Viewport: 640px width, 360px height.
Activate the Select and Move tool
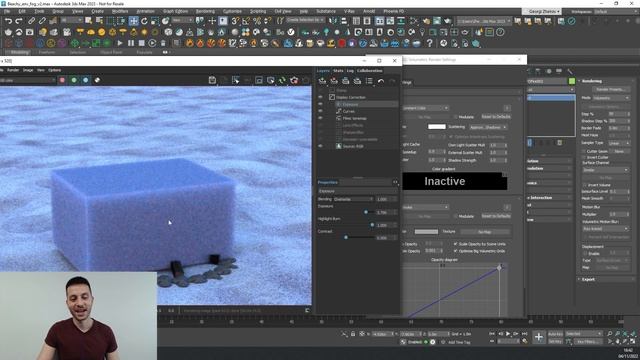(133, 21)
